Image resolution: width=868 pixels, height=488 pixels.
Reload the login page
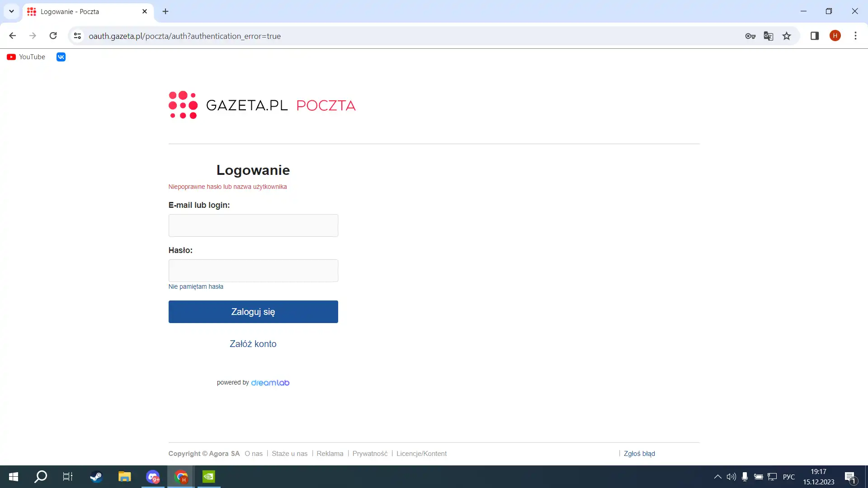pos(53,36)
